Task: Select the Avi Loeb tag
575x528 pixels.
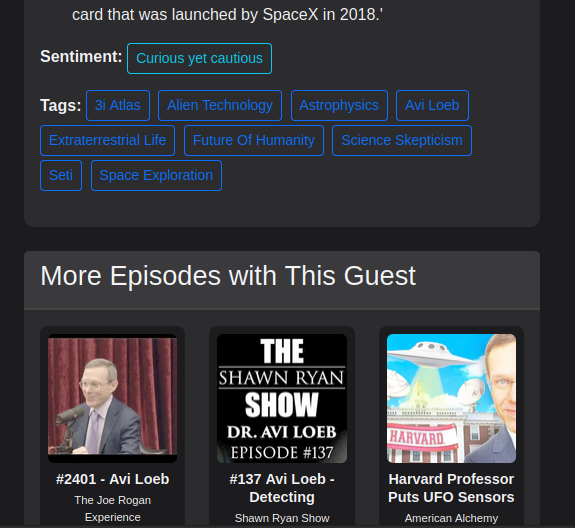Action: [432, 105]
